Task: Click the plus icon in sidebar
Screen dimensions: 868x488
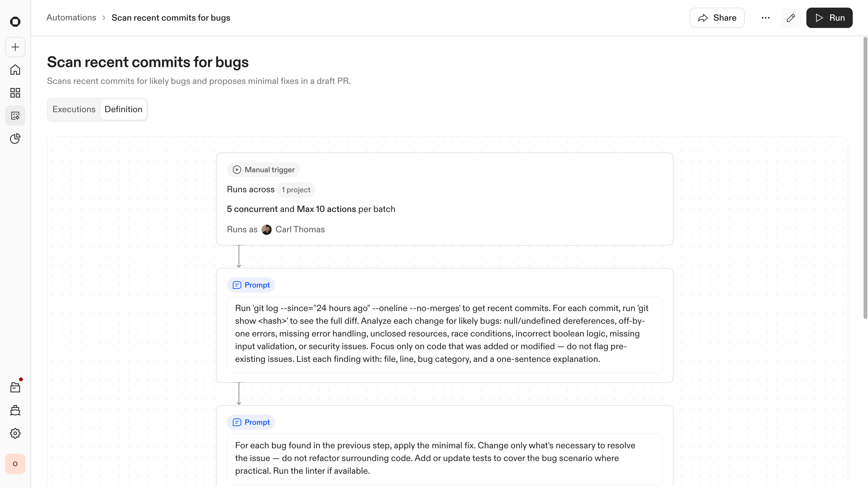Action: click(x=15, y=47)
